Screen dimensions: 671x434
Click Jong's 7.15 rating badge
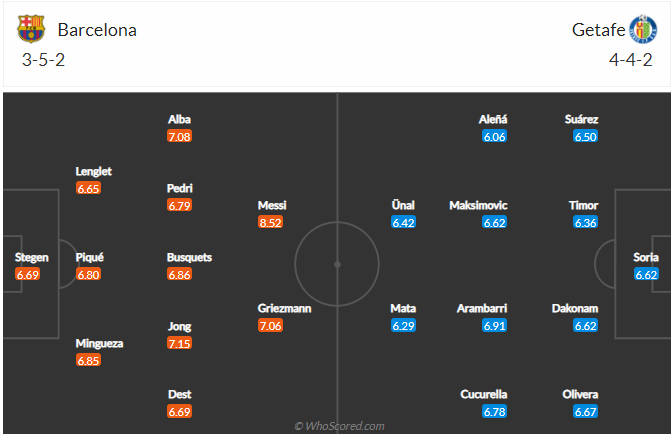pyautogui.click(x=180, y=343)
